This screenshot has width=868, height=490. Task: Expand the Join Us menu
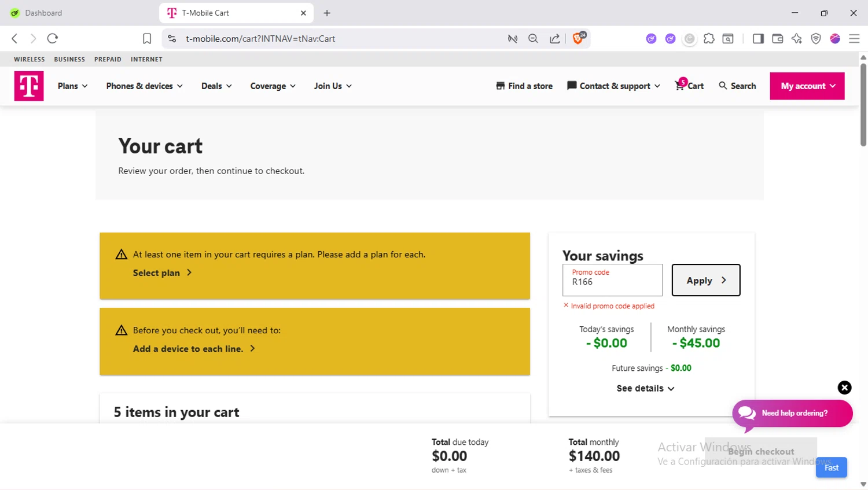pyautogui.click(x=333, y=86)
